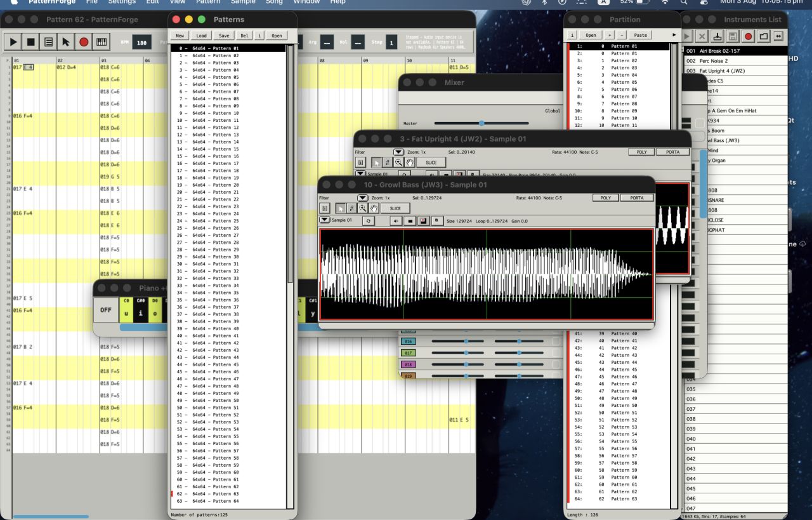Tick the checkbox on Mixer channel 016 row

(556, 341)
